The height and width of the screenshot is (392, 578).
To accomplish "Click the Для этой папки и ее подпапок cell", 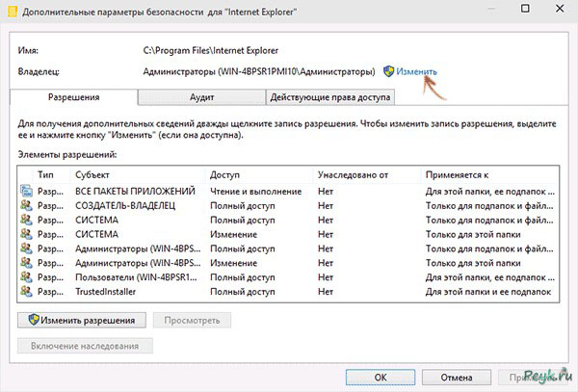I will (488, 292).
